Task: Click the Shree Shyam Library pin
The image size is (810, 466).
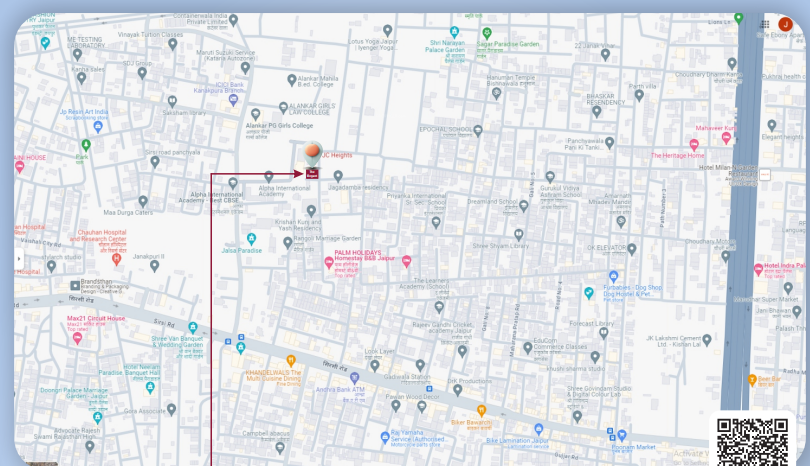Action: (519, 235)
